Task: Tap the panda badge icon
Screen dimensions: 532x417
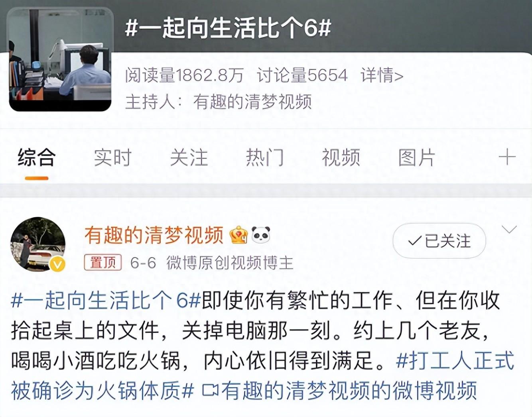Action: 261,235
